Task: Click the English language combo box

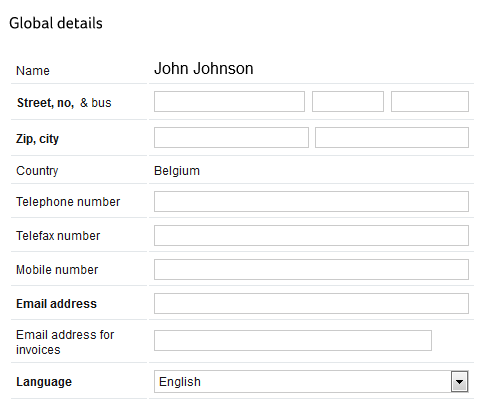Action: click(x=311, y=381)
